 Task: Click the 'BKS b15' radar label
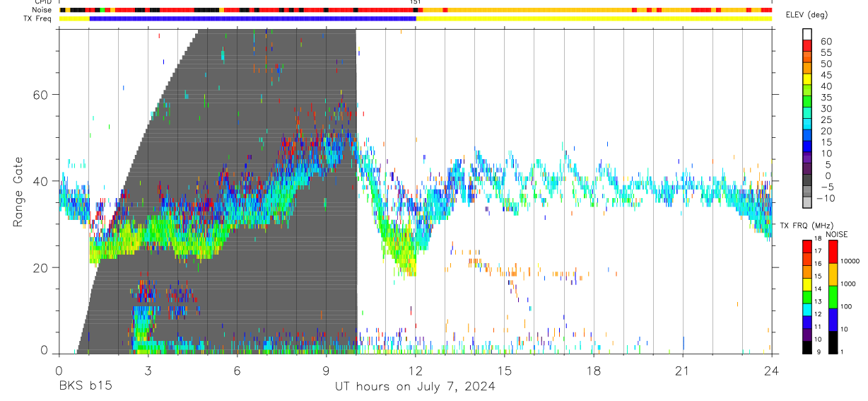tap(85, 387)
